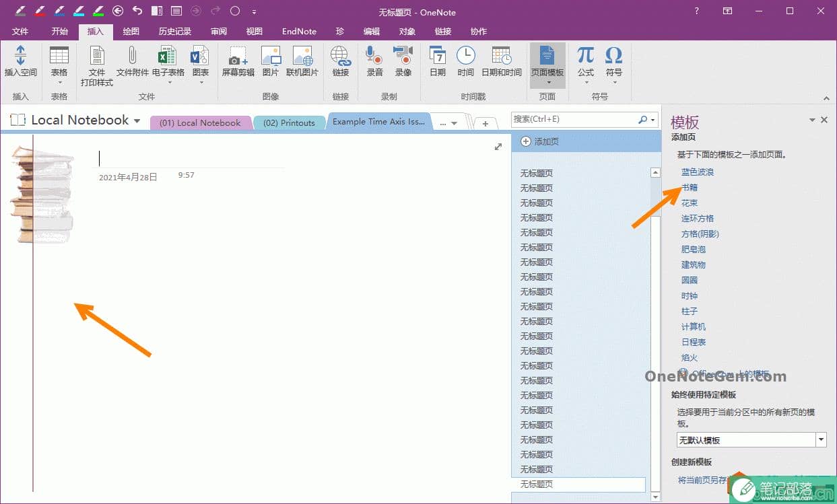Start 录音 audio recording
Image resolution: width=837 pixels, height=504 pixels.
374,62
